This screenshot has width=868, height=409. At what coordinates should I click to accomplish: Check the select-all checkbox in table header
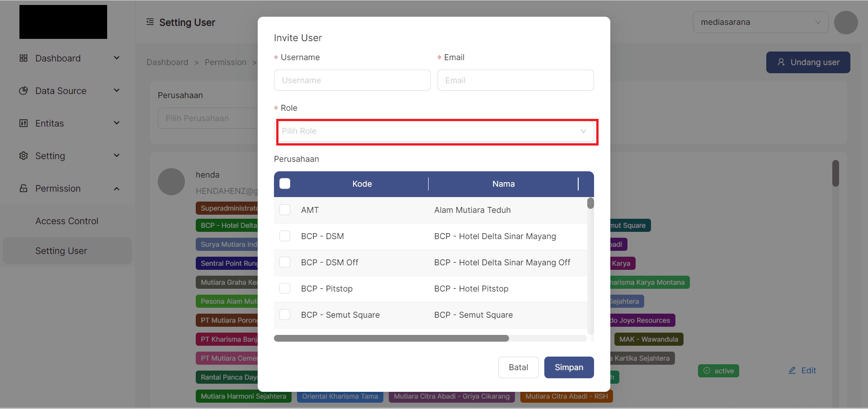pyautogui.click(x=285, y=183)
